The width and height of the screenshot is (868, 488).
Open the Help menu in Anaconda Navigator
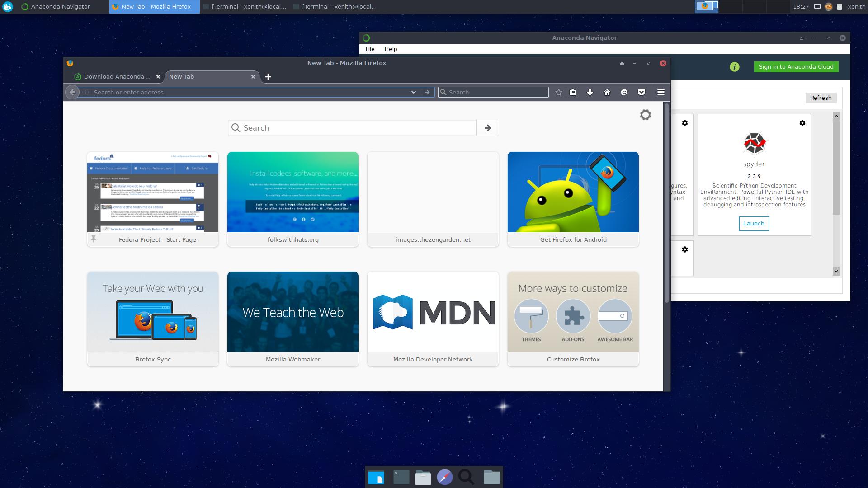point(391,49)
